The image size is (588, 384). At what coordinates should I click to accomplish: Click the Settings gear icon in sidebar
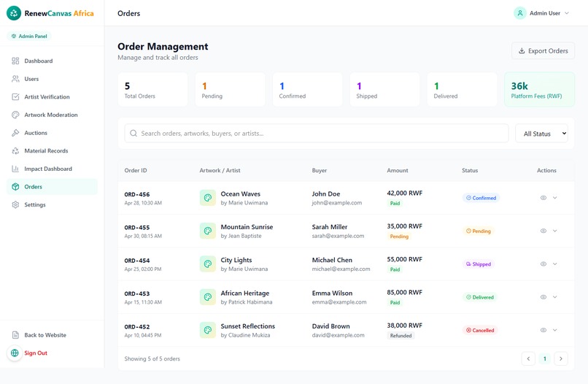pyautogui.click(x=15, y=204)
